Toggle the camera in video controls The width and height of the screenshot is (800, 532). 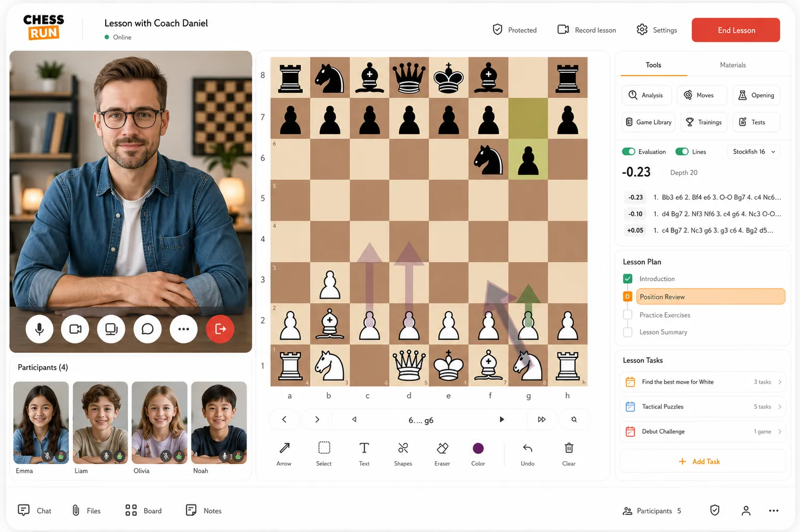coord(75,329)
